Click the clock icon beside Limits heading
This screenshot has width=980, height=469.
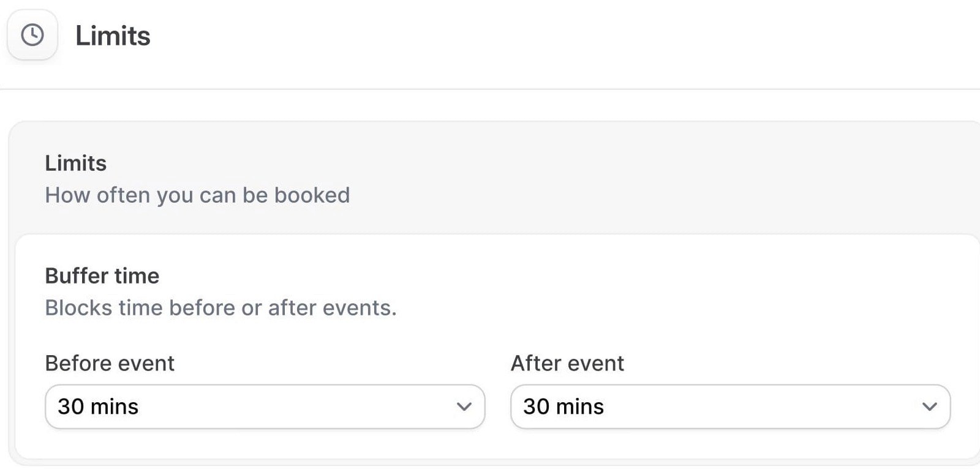(x=32, y=36)
